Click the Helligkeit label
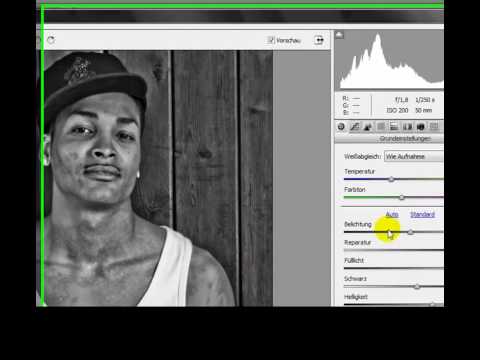Screen dimensions: 480x360 click(x=356, y=297)
